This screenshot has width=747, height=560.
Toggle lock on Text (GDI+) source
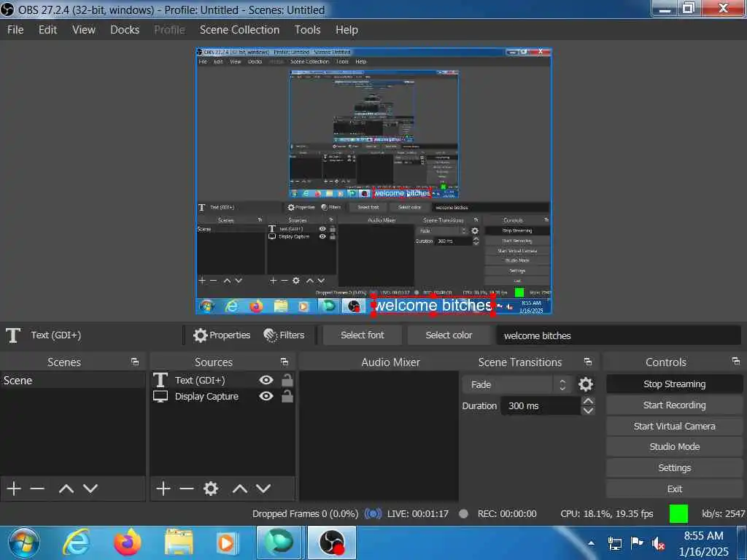pos(287,380)
